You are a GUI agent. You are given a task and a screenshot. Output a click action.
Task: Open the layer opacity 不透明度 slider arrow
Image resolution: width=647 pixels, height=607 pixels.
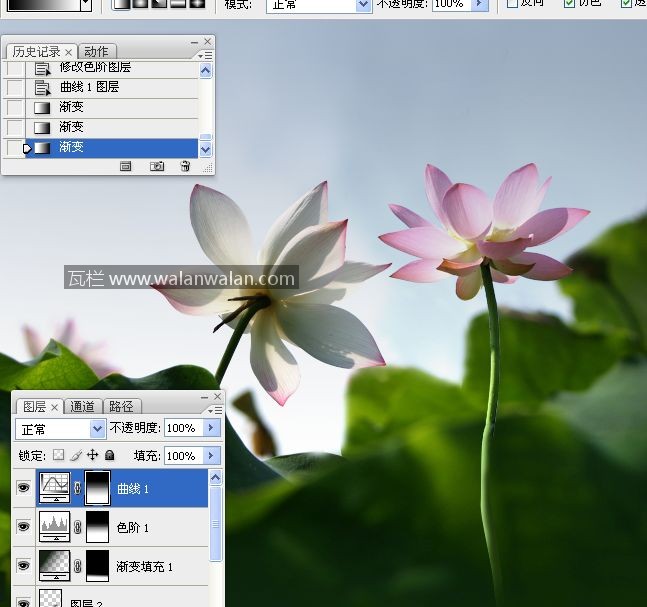(x=211, y=428)
